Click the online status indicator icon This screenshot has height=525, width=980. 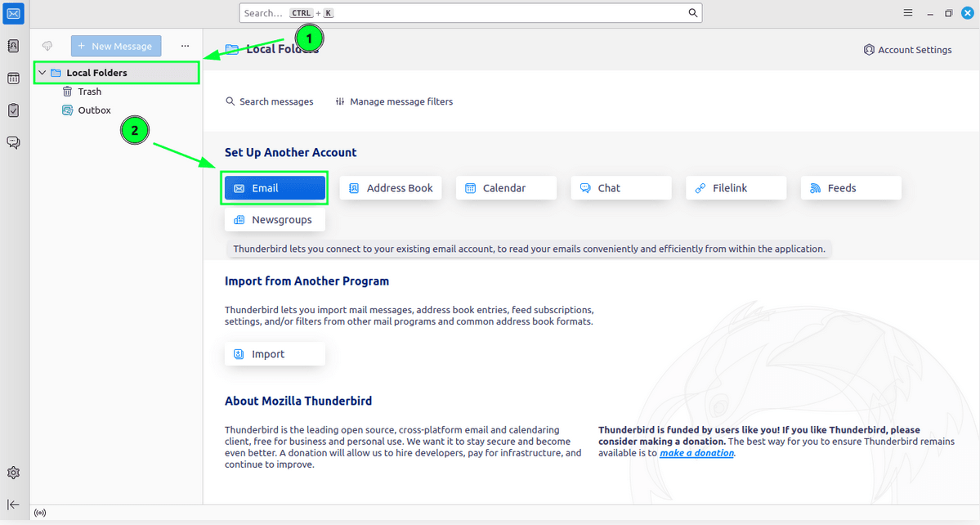point(40,514)
